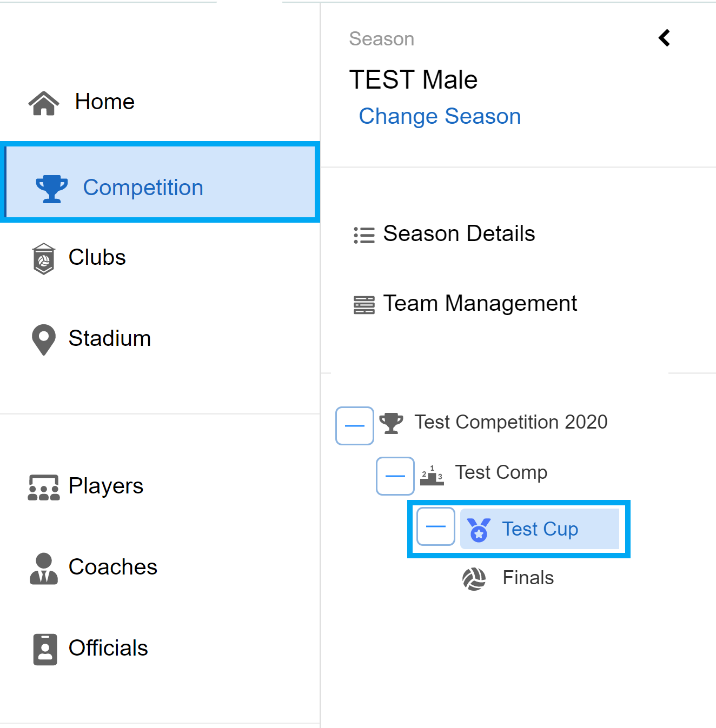This screenshot has height=728, width=716.
Task: Click the Change Season link
Action: 440,116
